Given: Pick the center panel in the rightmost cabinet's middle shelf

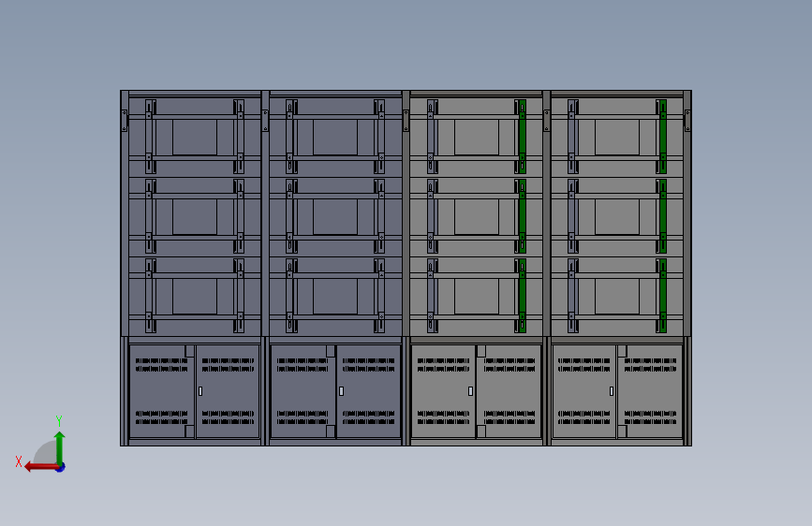Looking at the screenshot, I should [x=617, y=217].
